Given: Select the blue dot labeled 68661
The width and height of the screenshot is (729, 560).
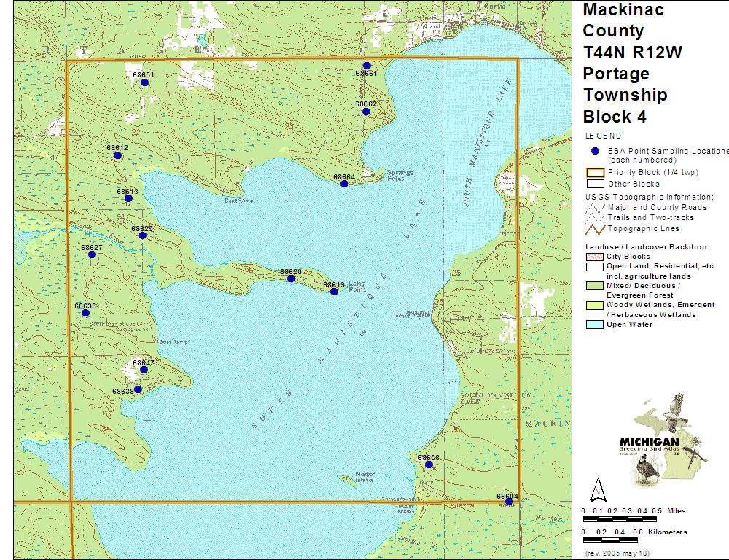Looking at the screenshot, I should 367,66.
